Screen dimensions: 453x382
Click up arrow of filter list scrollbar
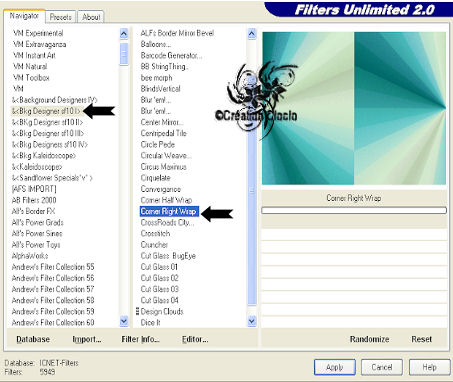[252, 34]
